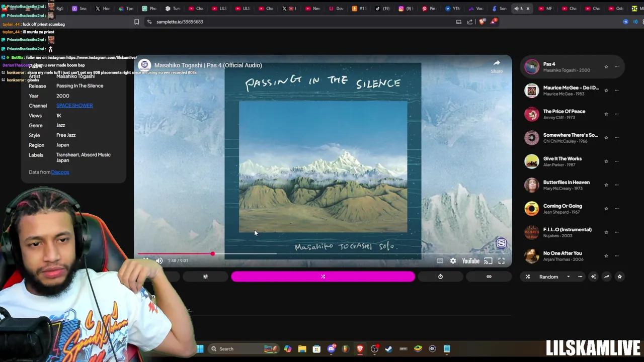Click the sparkle icon in bottom bar

[593, 277]
